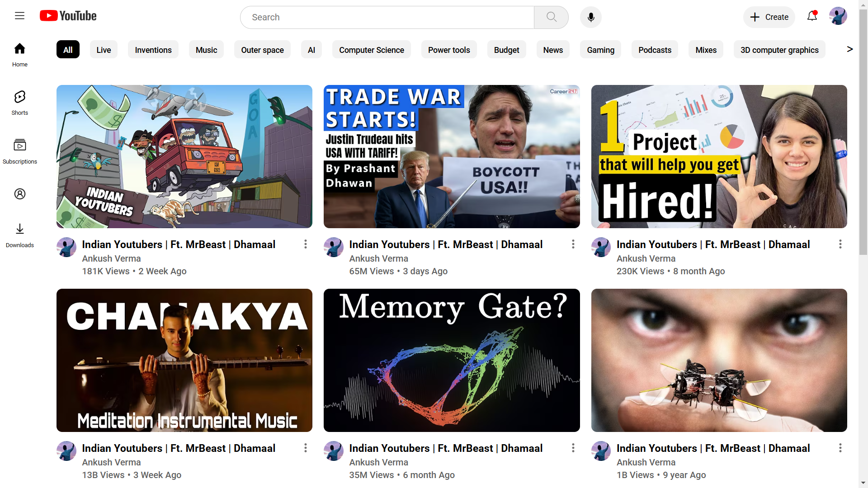The height and width of the screenshot is (488, 868).
Task: Open title of 65M Views video
Action: (x=446, y=244)
